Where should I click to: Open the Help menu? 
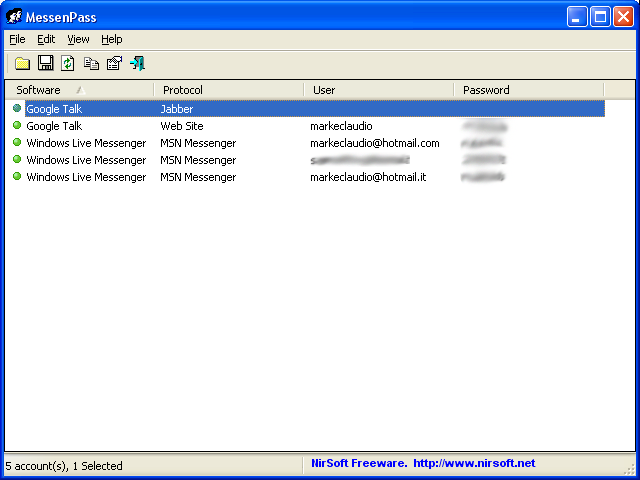click(111, 39)
